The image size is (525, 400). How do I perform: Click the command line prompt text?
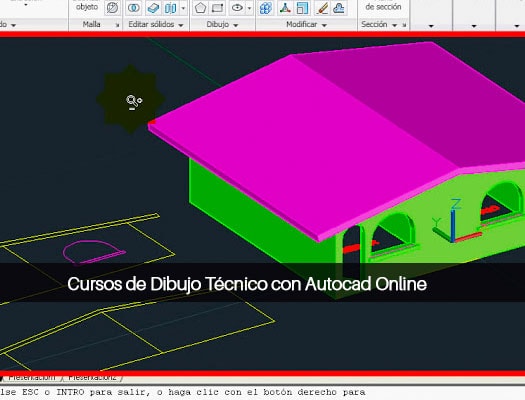coord(182,392)
